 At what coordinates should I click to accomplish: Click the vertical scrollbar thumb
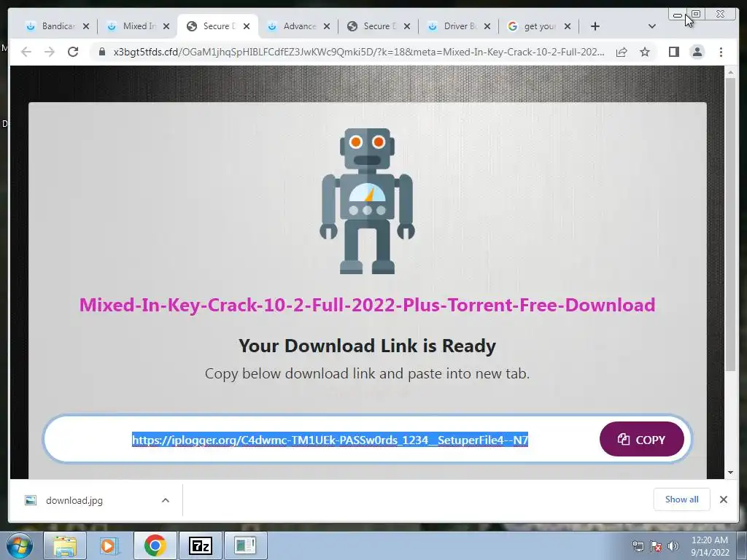pyautogui.click(x=730, y=225)
